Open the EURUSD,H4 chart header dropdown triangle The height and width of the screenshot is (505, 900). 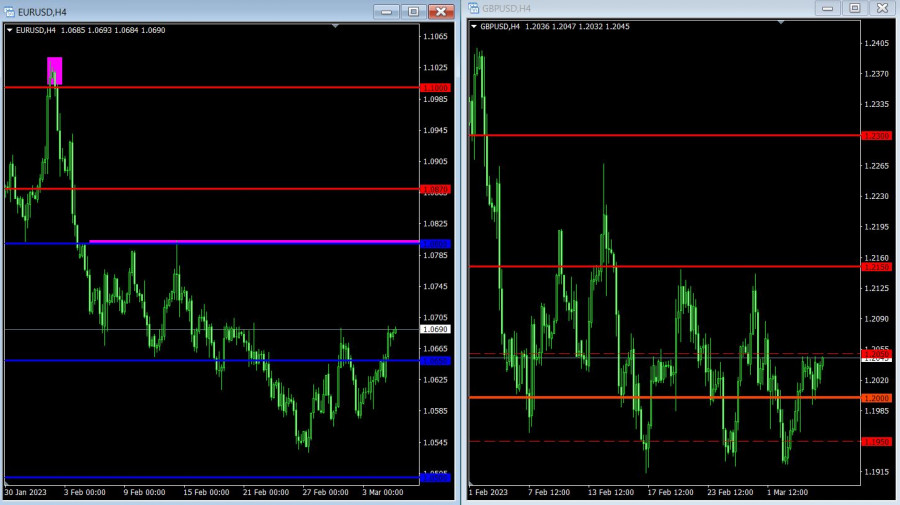(10, 30)
